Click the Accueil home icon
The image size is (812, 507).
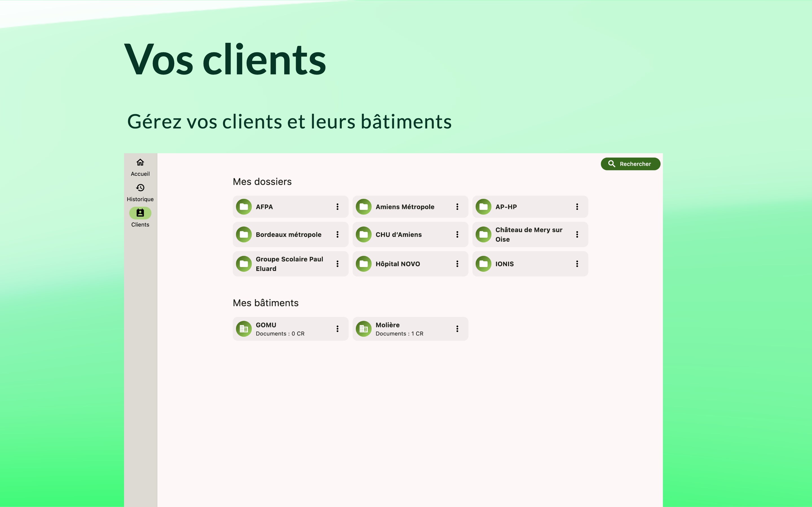pos(140,162)
